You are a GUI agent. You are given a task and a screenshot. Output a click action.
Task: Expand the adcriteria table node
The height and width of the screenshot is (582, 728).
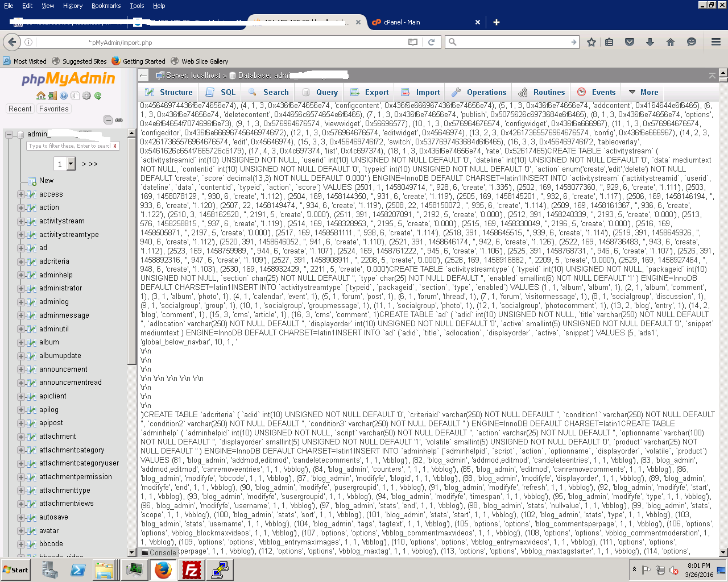coord(21,261)
